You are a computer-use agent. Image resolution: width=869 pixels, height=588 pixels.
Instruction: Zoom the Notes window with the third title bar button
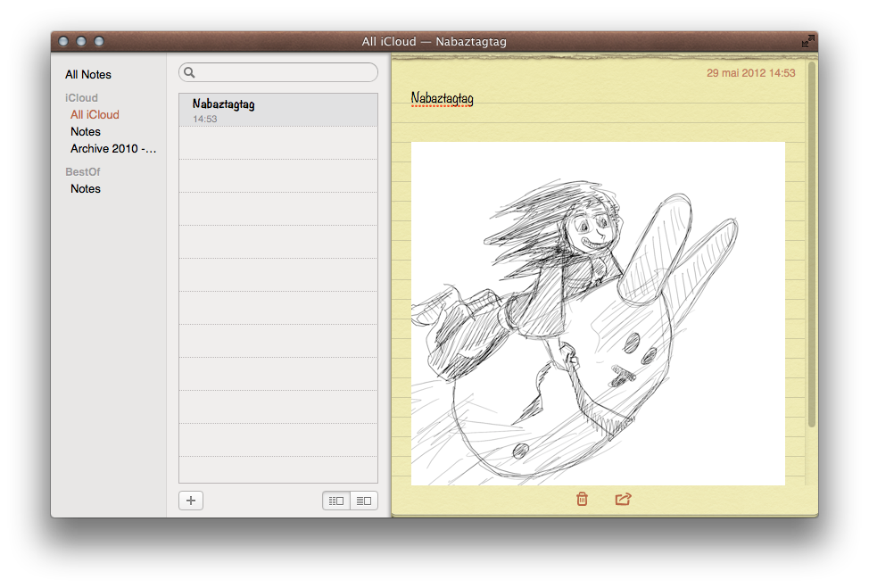tap(99, 41)
